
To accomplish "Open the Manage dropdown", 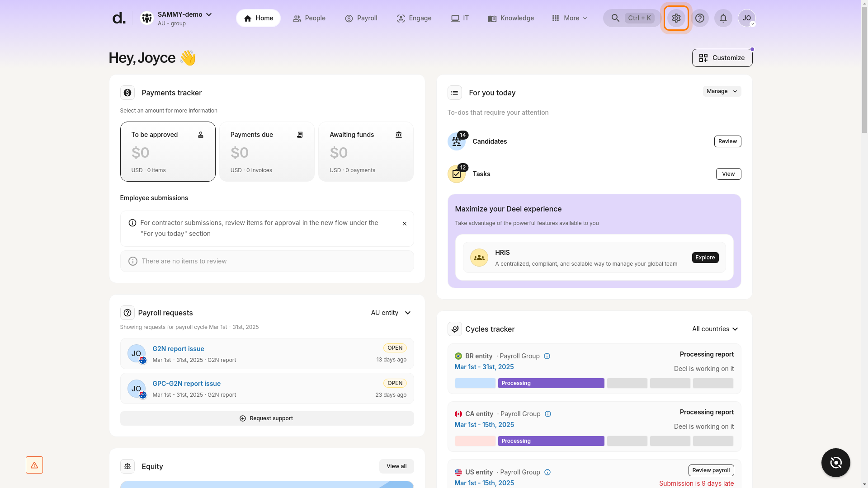I will [x=722, y=91].
